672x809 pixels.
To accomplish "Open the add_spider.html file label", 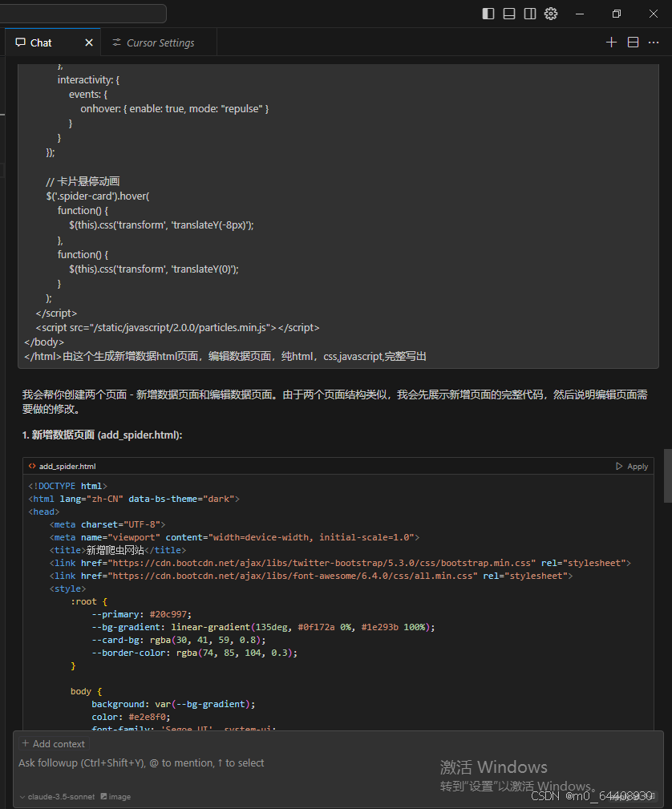I will point(67,467).
